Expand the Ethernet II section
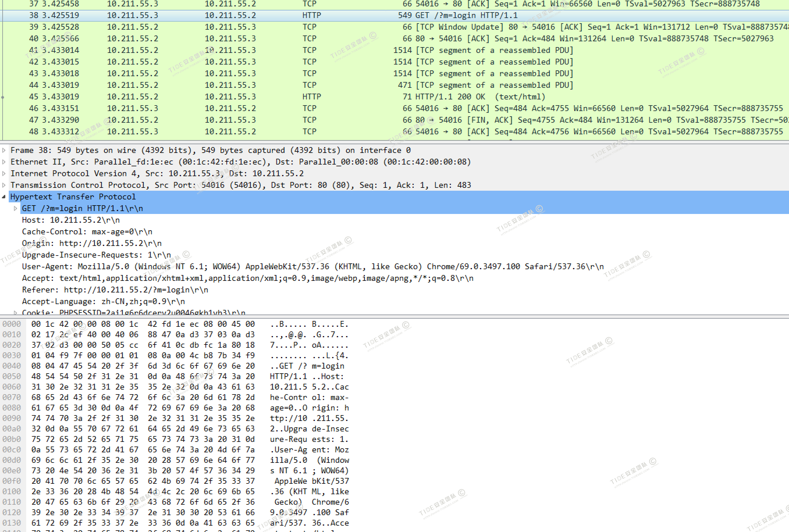Image resolution: width=789 pixels, height=532 pixels. [x=4, y=162]
